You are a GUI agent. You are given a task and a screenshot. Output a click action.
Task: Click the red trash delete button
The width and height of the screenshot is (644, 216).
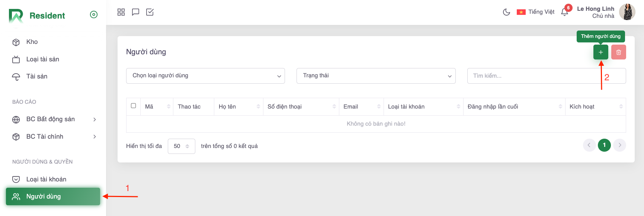coord(618,52)
